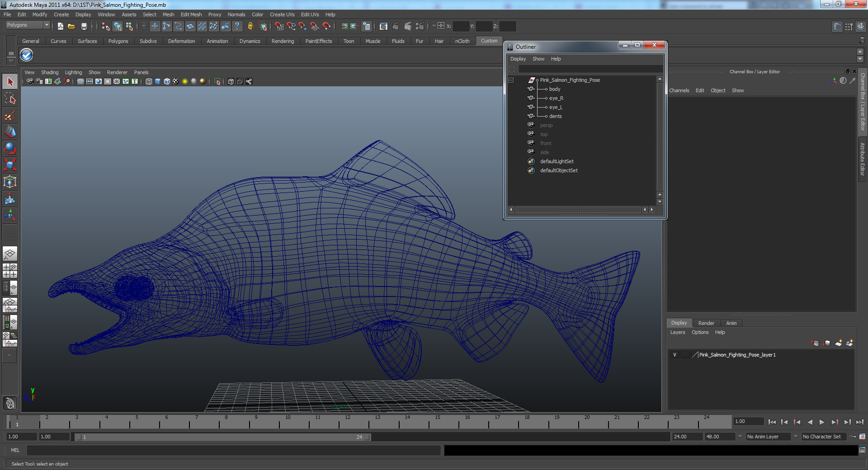The width and height of the screenshot is (868, 470).
Task: Click the Open scene folder icon
Action: (71, 26)
